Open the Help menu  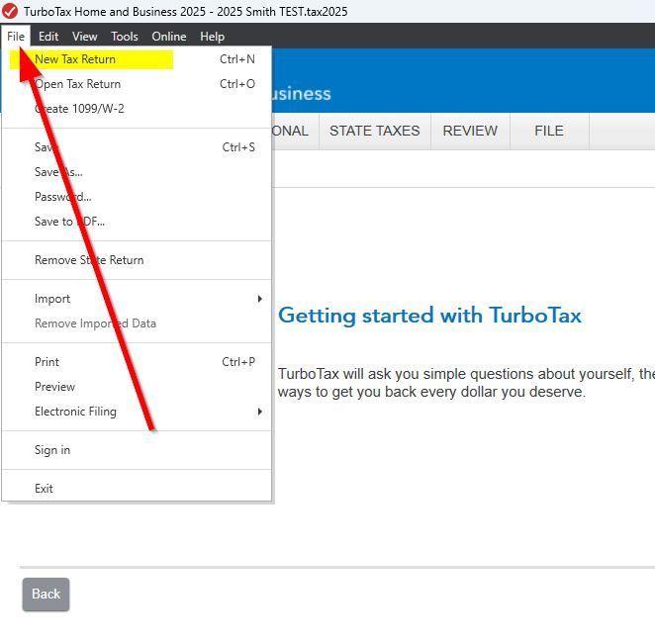(212, 37)
